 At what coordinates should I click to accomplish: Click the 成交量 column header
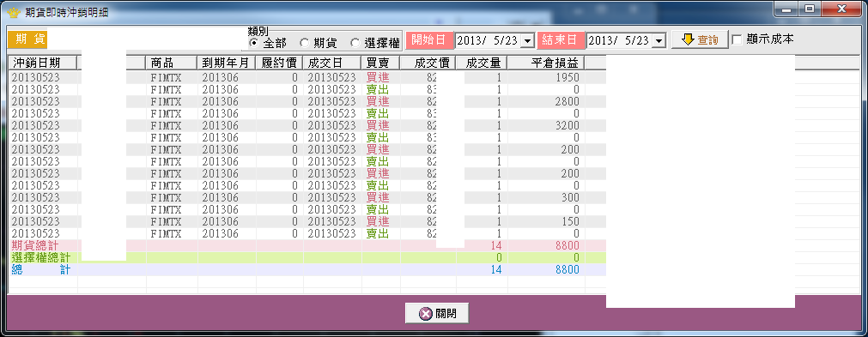click(x=482, y=63)
